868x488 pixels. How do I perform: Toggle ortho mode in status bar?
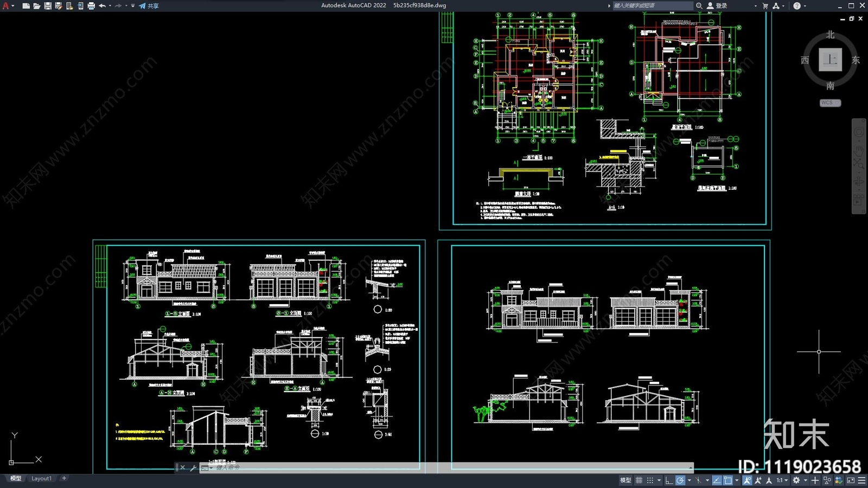(x=669, y=480)
